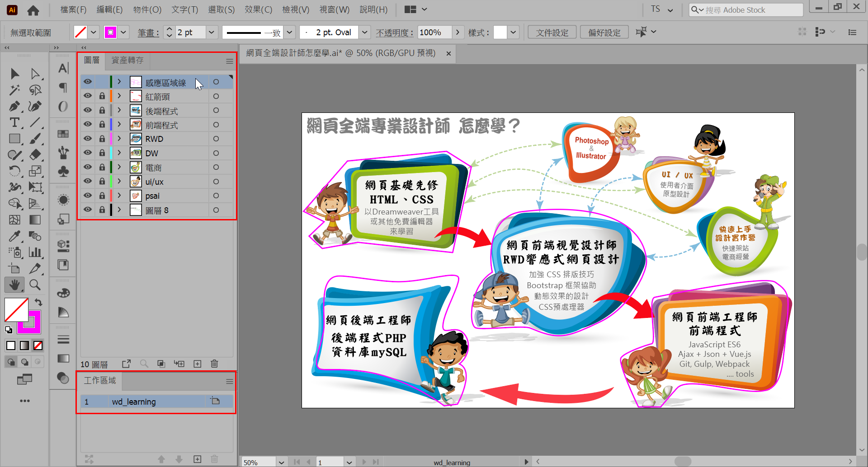The image size is (868, 467).
Task: Select the Type tool
Action: pyautogui.click(x=14, y=122)
